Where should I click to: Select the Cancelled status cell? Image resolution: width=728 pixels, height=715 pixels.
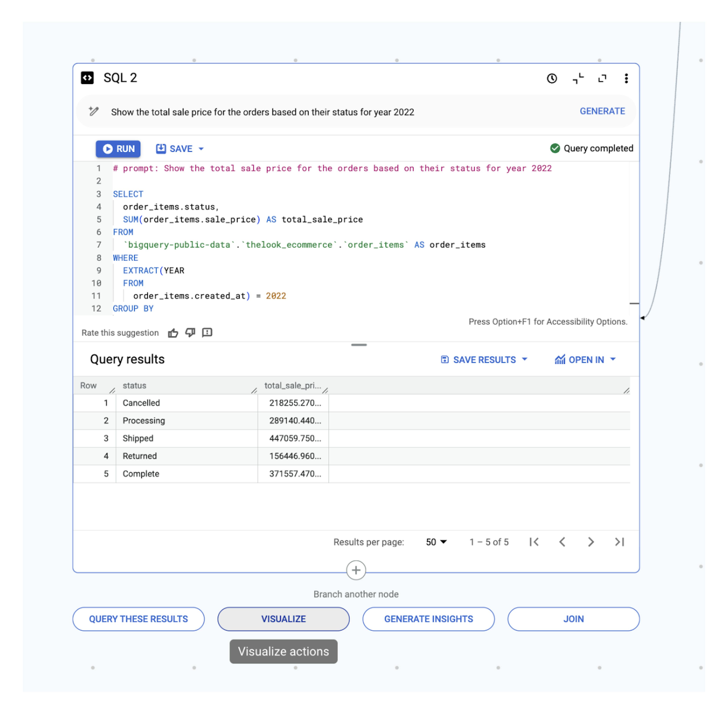coord(187,403)
